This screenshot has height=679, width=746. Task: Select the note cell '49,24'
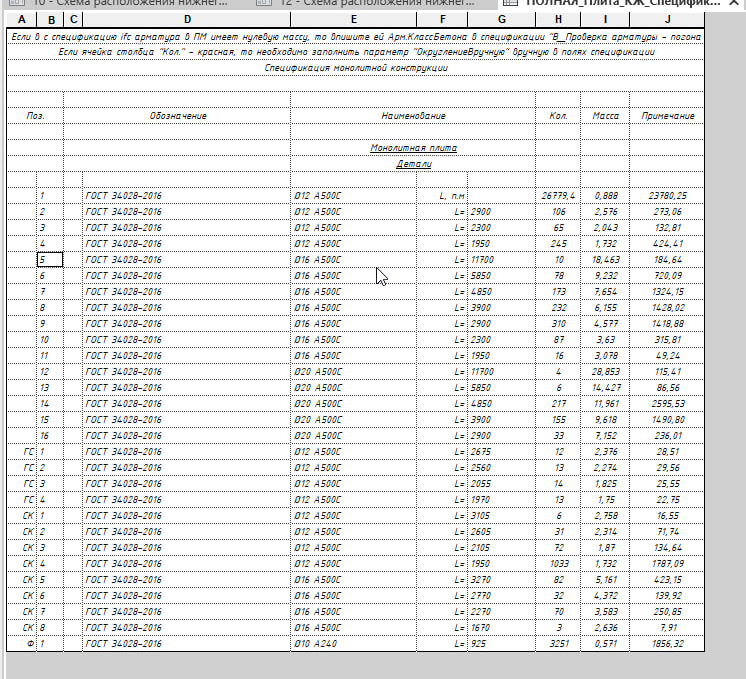click(x=667, y=355)
